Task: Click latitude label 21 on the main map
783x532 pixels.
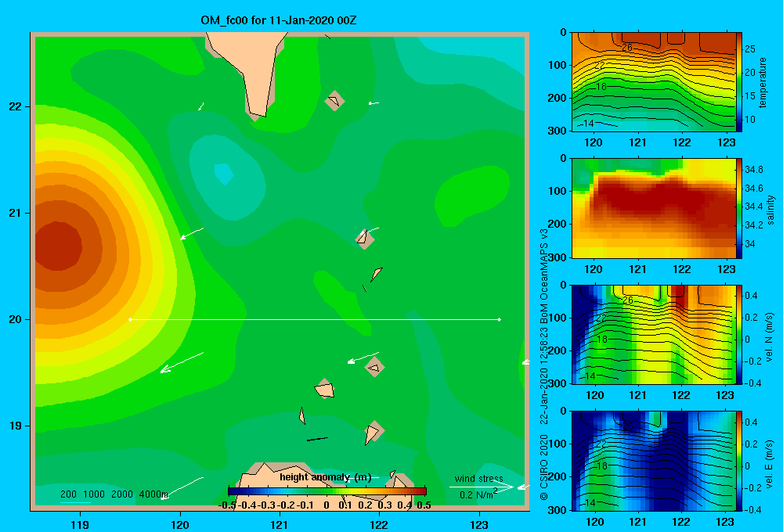Action: 16,213
